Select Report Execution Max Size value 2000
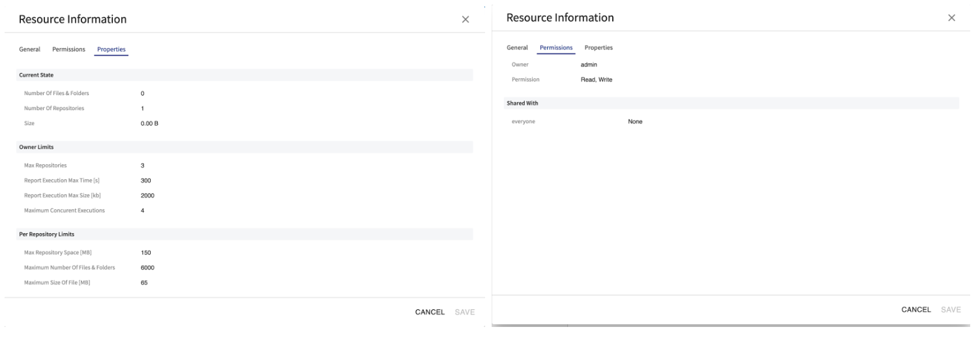980x340 pixels. coord(147,195)
